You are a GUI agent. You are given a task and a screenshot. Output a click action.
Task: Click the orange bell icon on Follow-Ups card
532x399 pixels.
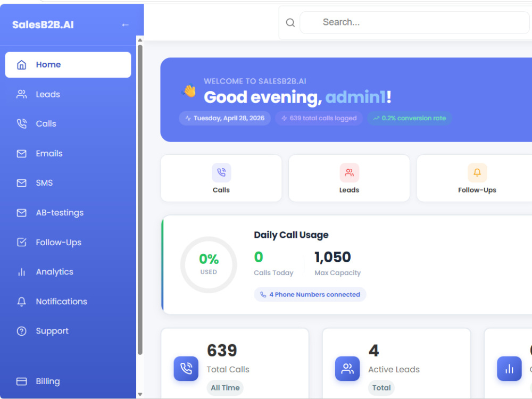pyautogui.click(x=477, y=173)
